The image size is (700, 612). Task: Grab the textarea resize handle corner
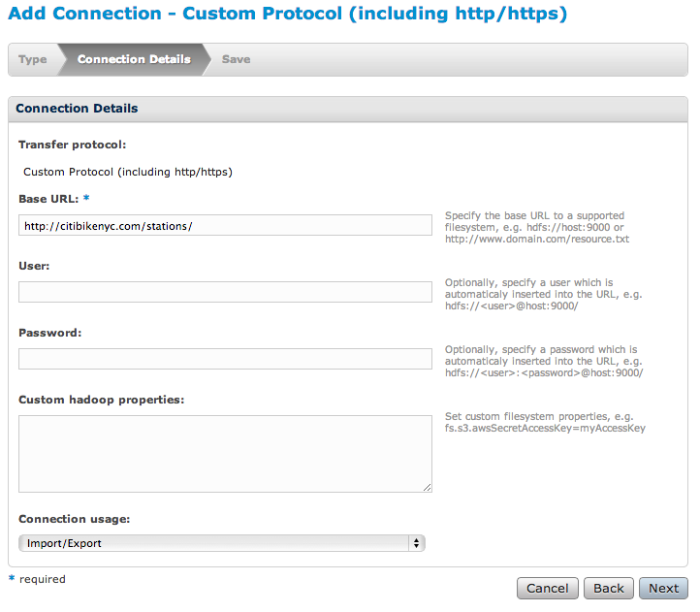tap(427, 487)
